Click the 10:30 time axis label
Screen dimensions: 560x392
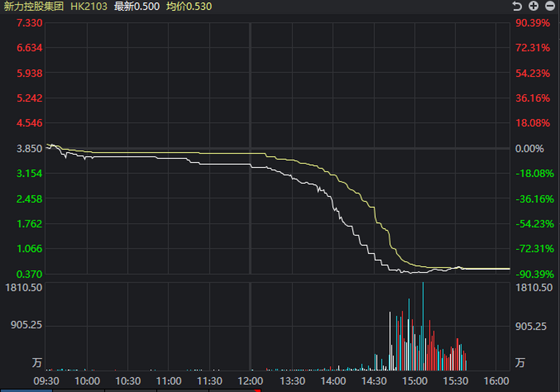(128, 381)
